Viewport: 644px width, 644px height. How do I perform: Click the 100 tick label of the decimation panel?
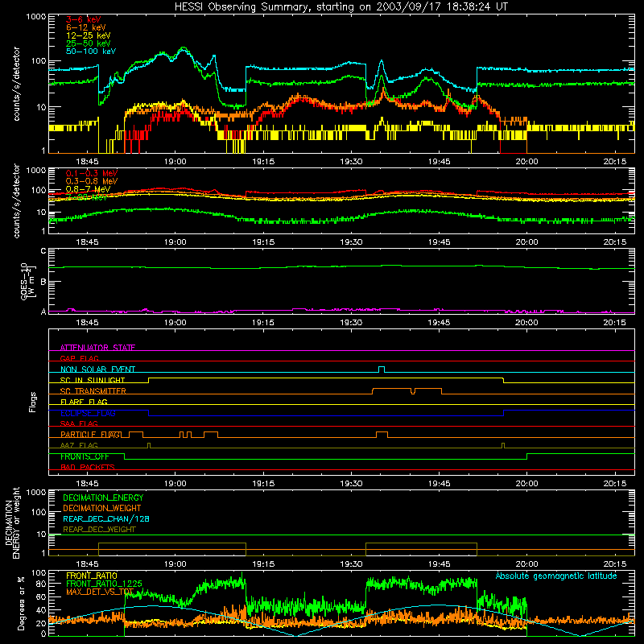click(39, 512)
